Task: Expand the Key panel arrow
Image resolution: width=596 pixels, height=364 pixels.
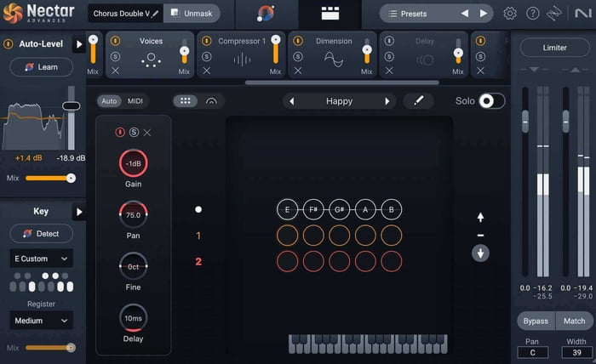Action: pyautogui.click(x=78, y=212)
